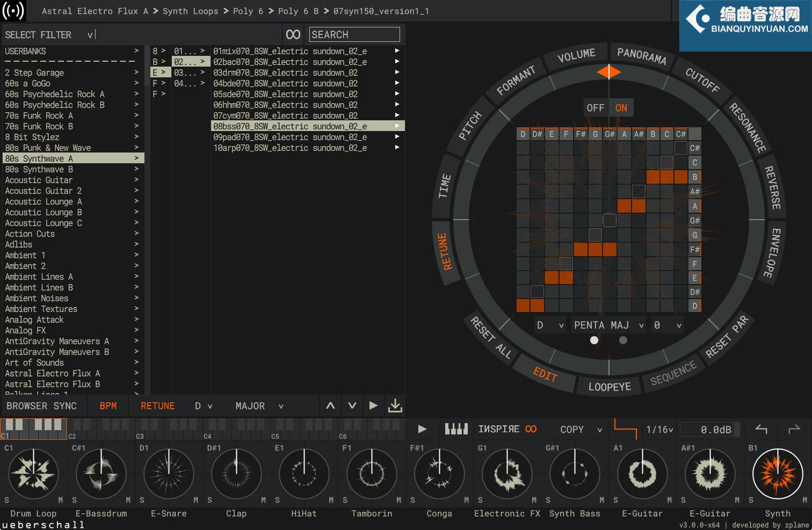Image resolution: width=812 pixels, height=530 pixels.
Task: Open the browser key D dropdown
Action: [x=204, y=406]
